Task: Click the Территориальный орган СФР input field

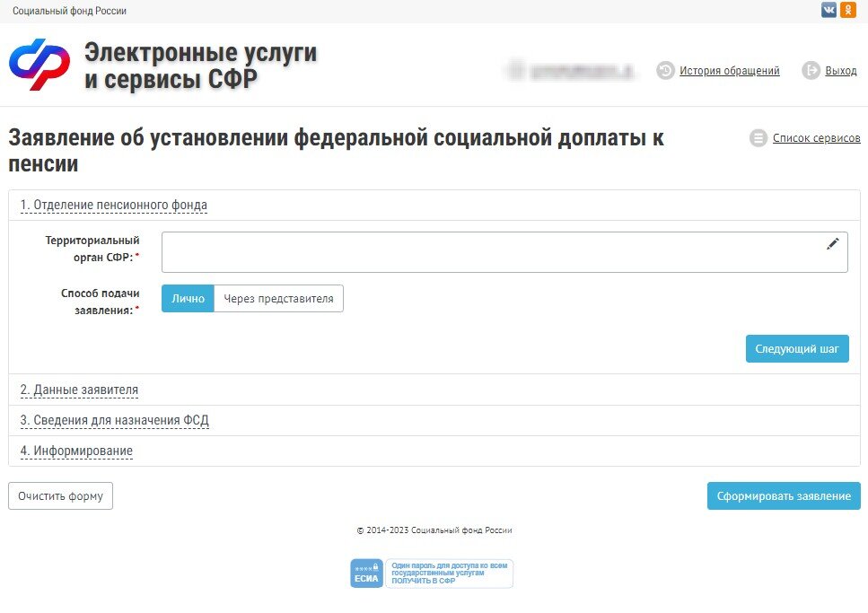Action: [494, 251]
